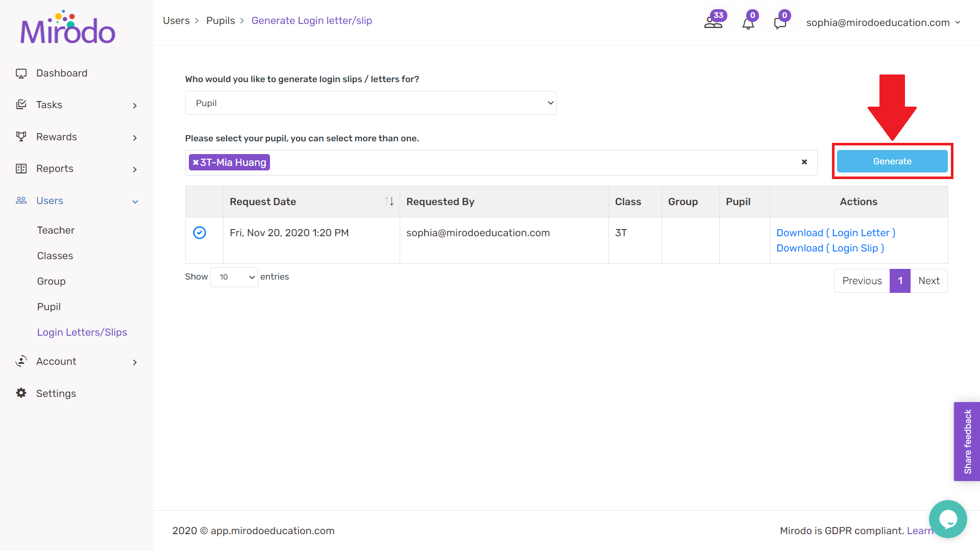The height and width of the screenshot is (551, 980).
Task: Clear all selected pupils with X icon
Action: tap(804, 162)
